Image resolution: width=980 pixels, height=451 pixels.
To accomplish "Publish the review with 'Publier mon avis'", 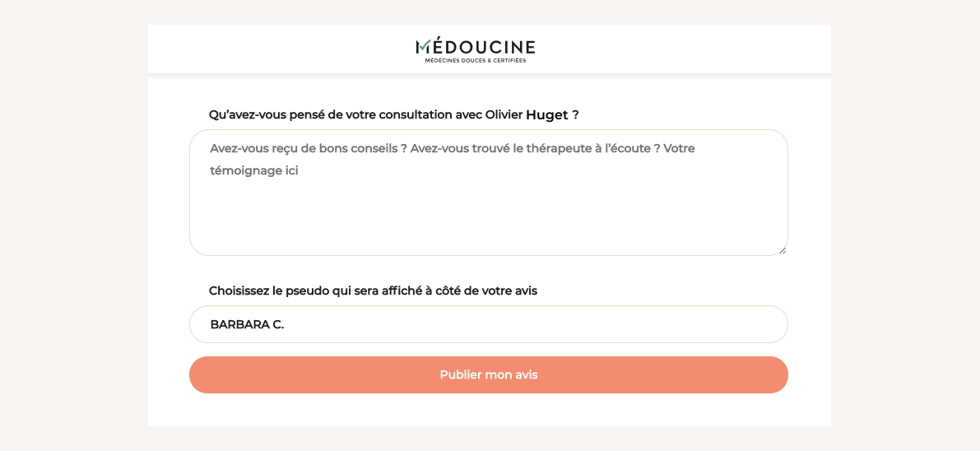I will 488,374.
